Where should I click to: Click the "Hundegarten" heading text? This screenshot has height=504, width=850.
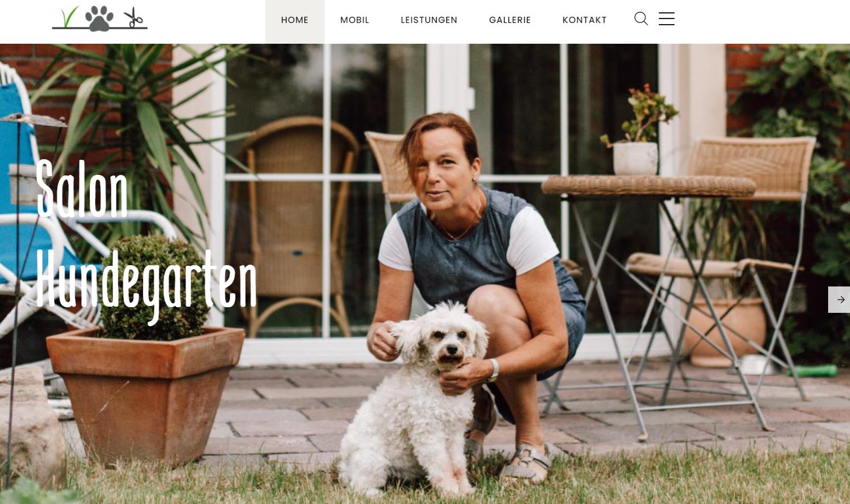pos(146,282)
